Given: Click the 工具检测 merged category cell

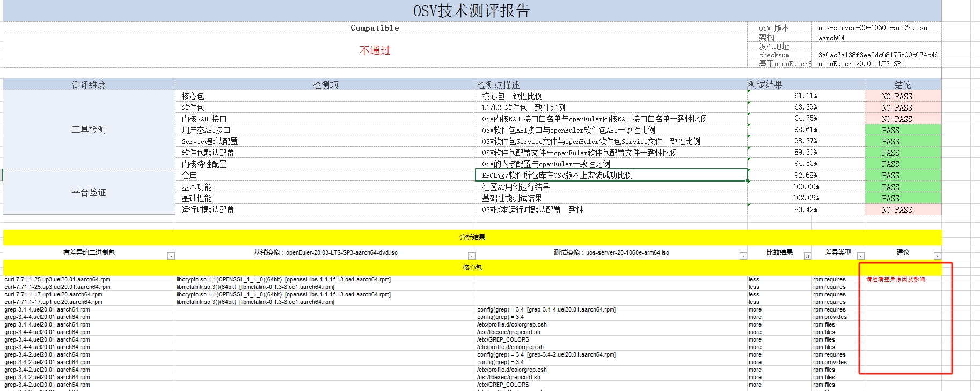Looking at the screenshot, I should [89, 129].
